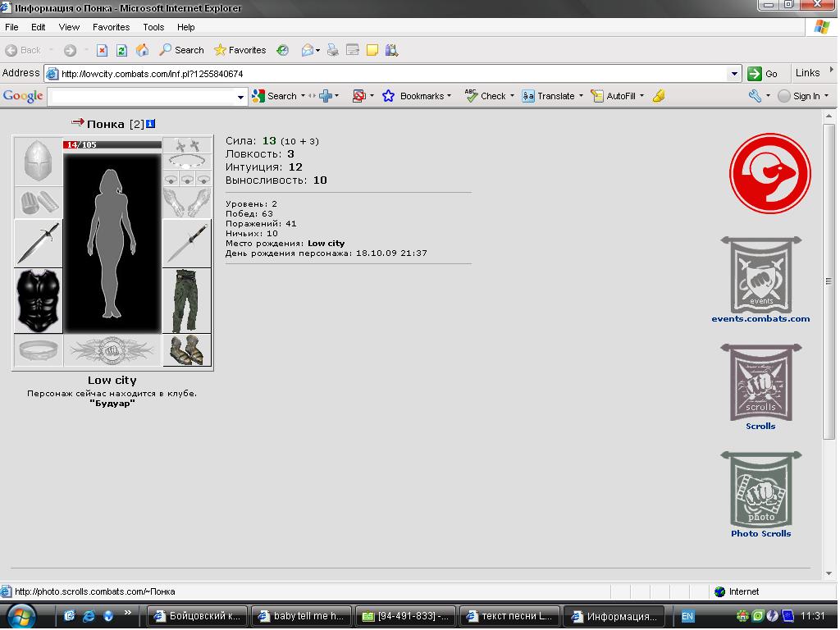Switch to the Бойцовский к... taskbar window
The image size is (840, 630).
click(197, 616)
